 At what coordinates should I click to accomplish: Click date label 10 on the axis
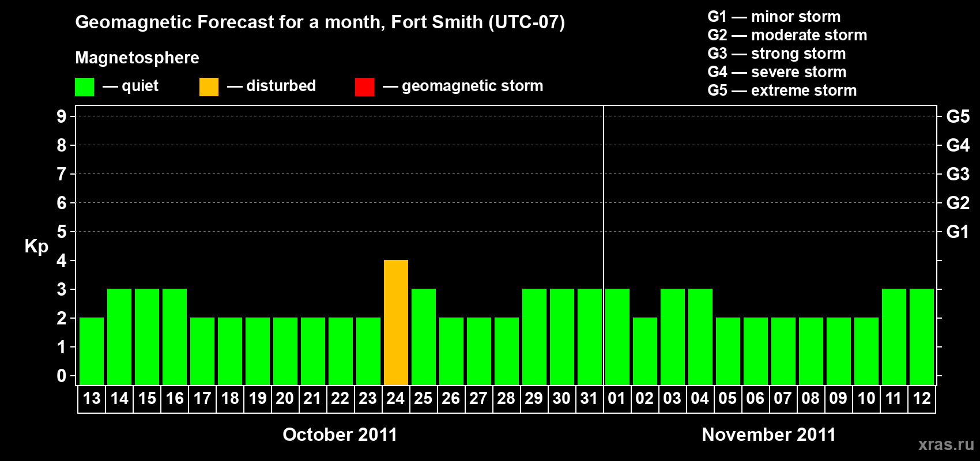866,398
